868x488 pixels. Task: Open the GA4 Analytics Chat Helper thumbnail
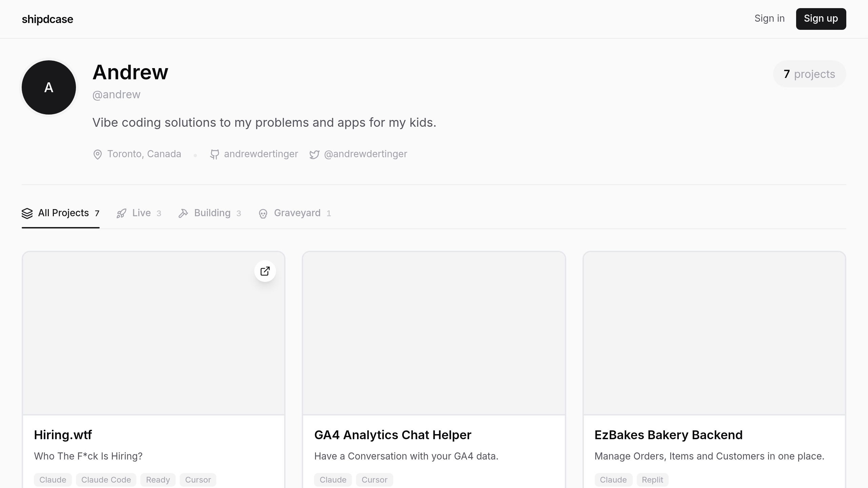[x=434, y=333]
